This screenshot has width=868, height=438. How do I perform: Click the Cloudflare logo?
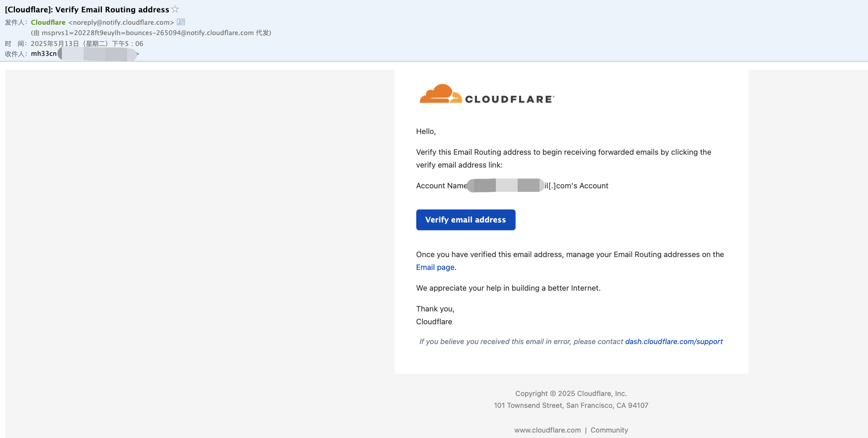pyautogui.click(x=487, y=94)
